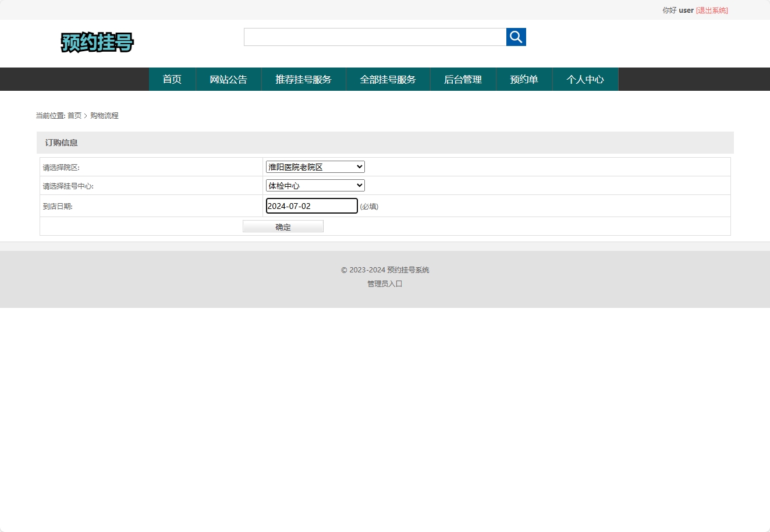Click the 预约挂号 site logo
This screenshot has height=532, width=770.
pyautogui.click(x=97, y=42)
